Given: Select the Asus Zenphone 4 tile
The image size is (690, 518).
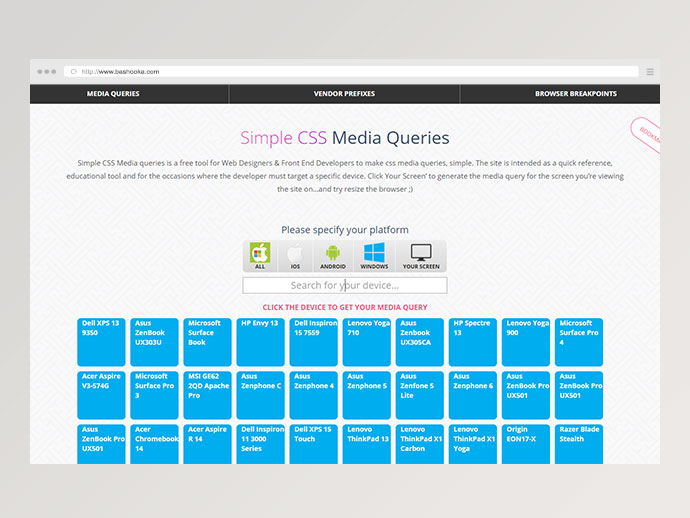Looking at the screenshot, I should point(314,395).
